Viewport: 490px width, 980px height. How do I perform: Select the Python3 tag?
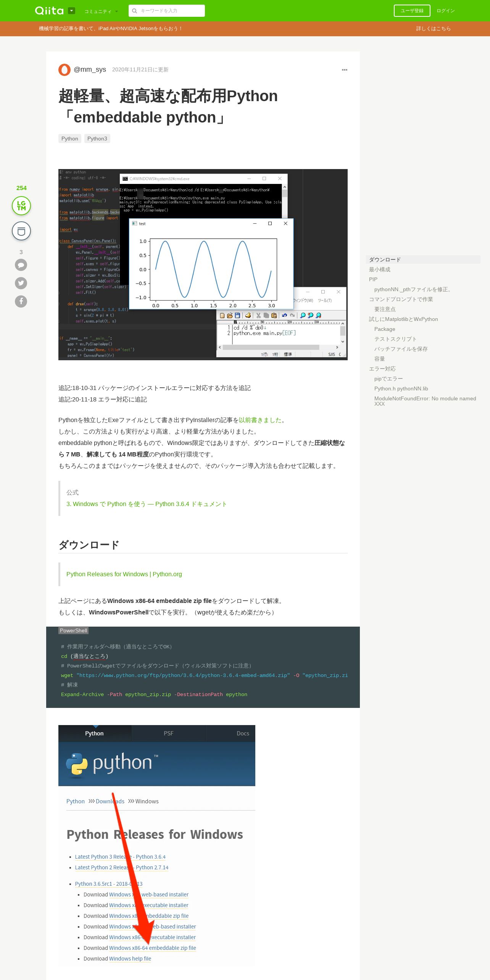97,139
